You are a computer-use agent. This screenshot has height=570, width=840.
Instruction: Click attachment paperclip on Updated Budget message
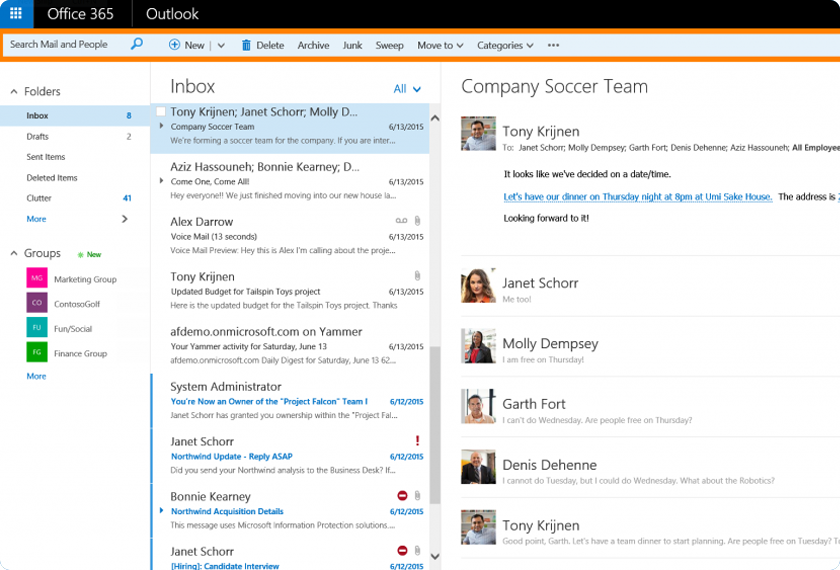(x=417, y=276)
